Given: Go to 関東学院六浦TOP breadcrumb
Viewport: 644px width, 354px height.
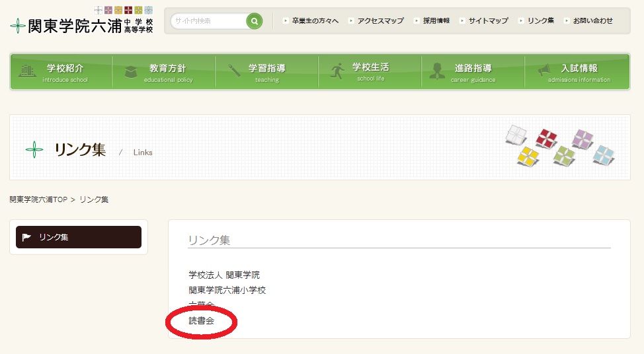Looking at the screenshot, I should click(x=38, y=199).
